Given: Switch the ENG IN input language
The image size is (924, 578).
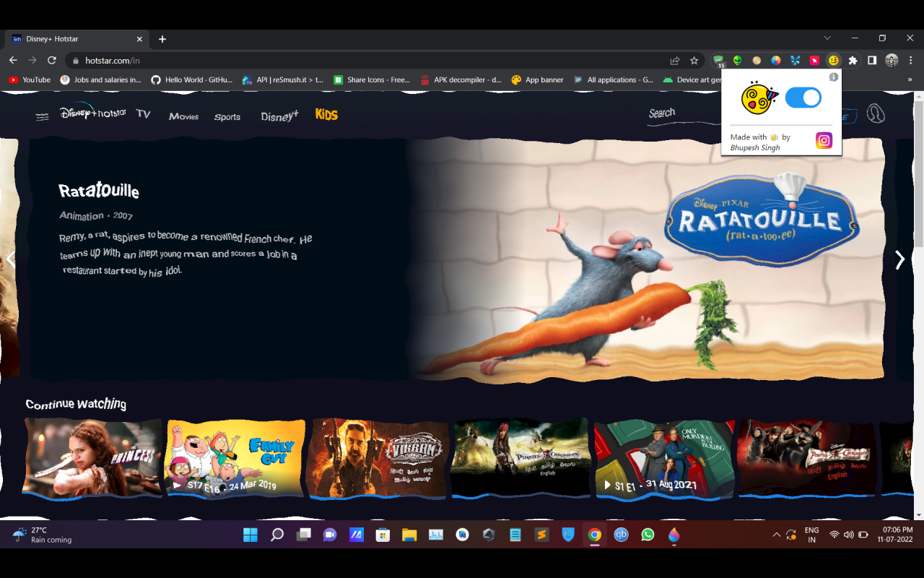Looking at the screenshot, I should pyautogui.click(x=811, y=535).
